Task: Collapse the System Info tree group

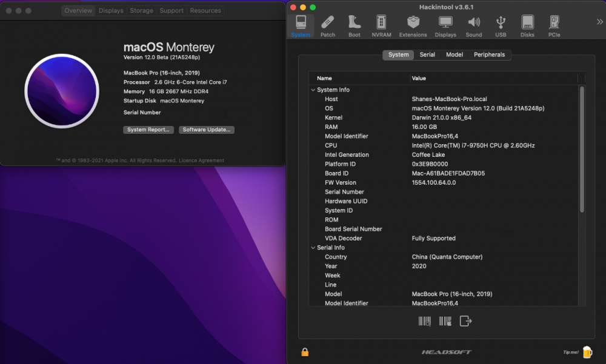Action: (313, 90)
